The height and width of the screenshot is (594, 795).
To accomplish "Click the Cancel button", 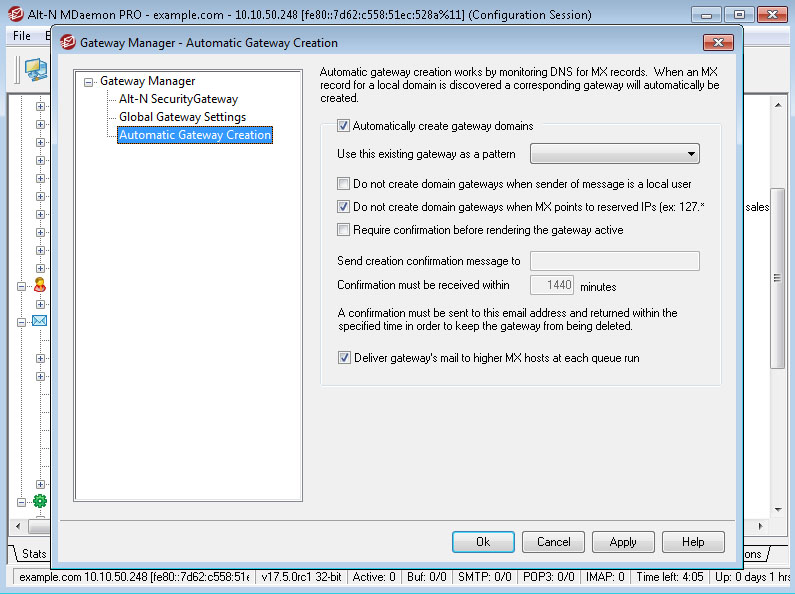I will pos(553,542).
